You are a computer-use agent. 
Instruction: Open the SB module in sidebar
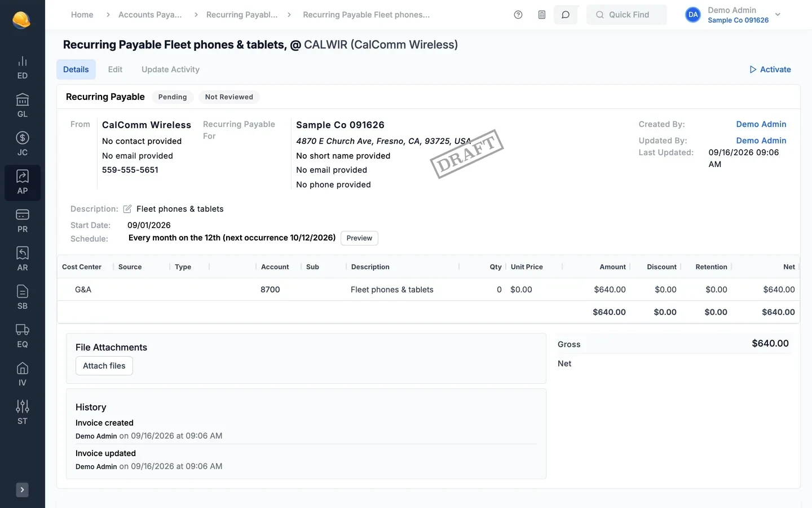23,298
